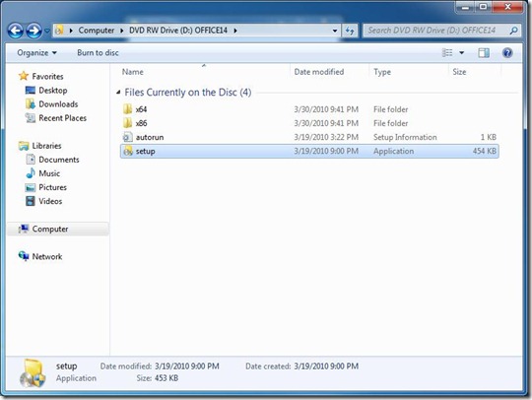Screen dimensions: 532x400
Task: Open the view options dropdown arrow
Action: pyautogui.click(x=461, y=52)
